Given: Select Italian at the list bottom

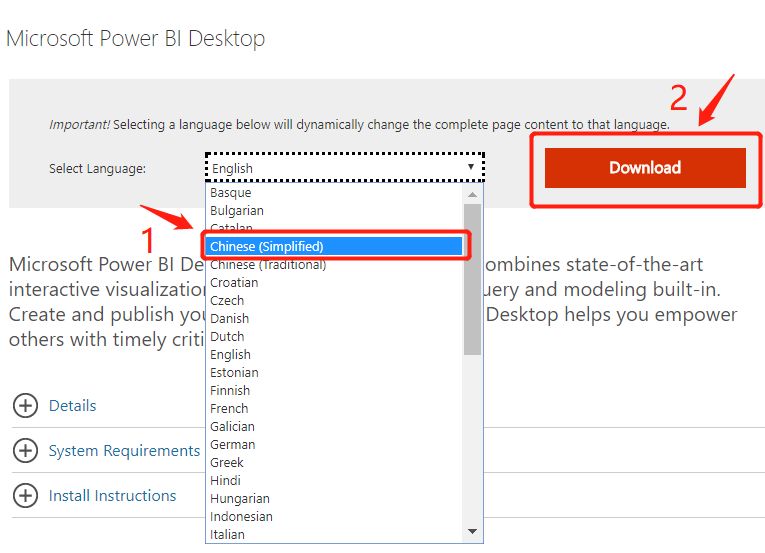Looking at the screenshot, I should (227, 534).
